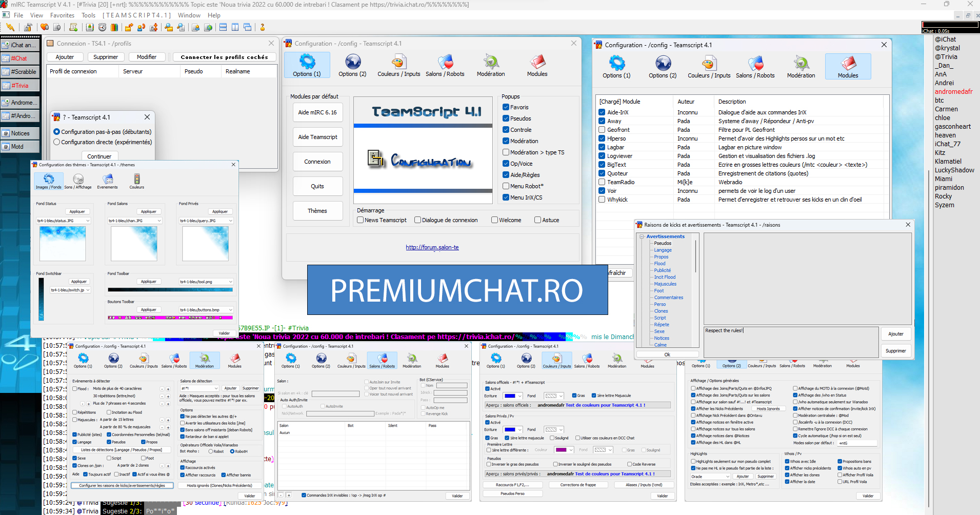
Task: Collapse the Avertissements tree node
Action: point(642,236)
